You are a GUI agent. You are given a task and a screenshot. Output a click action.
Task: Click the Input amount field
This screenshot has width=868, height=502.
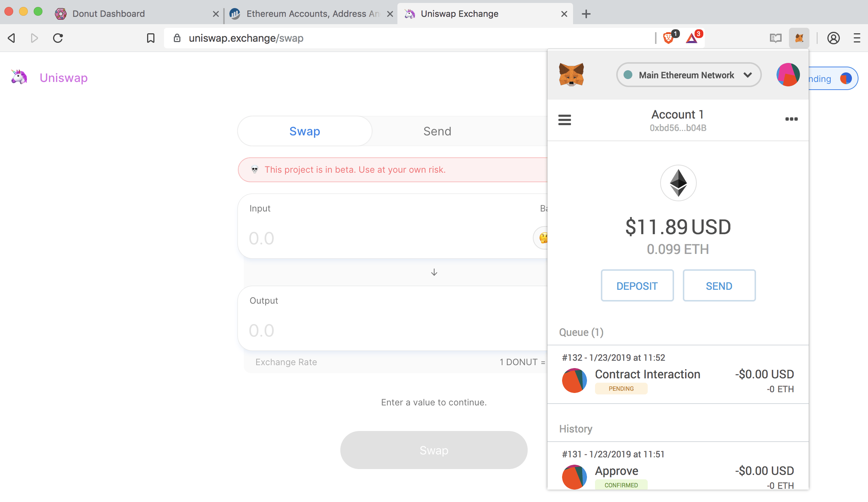tap(388, 238)
